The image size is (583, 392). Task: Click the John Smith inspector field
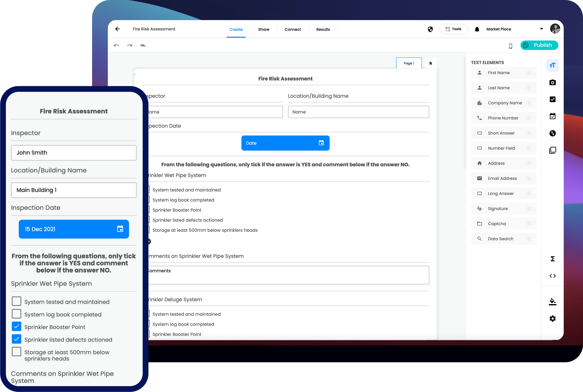[74, 153]
